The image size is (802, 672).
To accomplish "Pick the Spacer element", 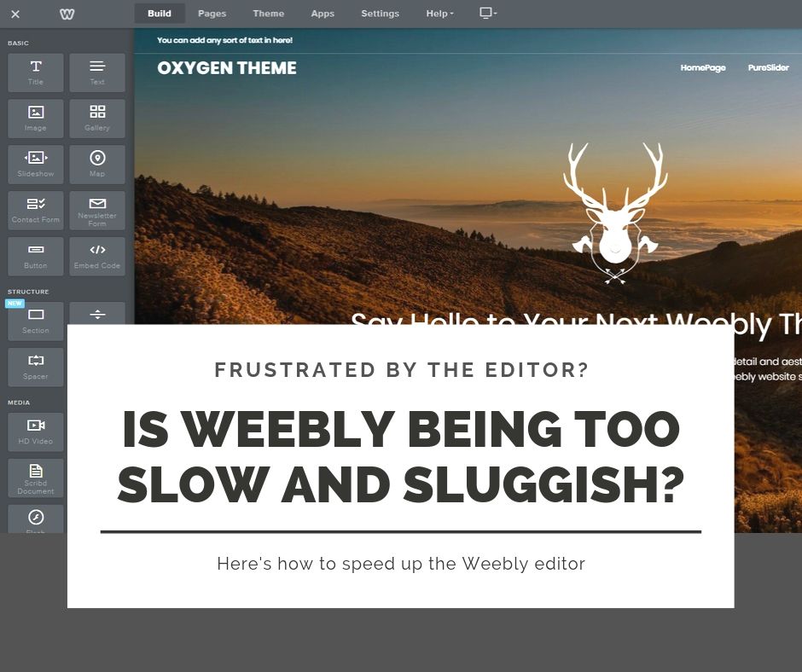I will [36, 368].
